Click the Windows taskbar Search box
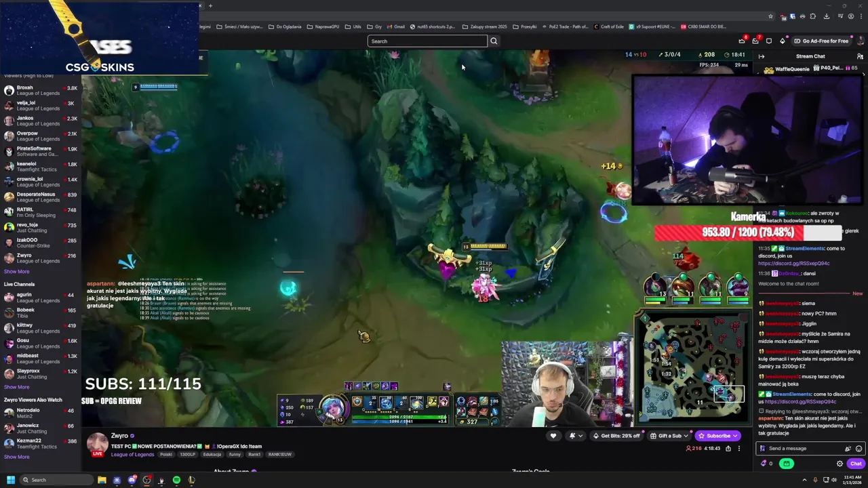Screen dimensions: 868x488 pyautogui.click(x=56, y=480)
